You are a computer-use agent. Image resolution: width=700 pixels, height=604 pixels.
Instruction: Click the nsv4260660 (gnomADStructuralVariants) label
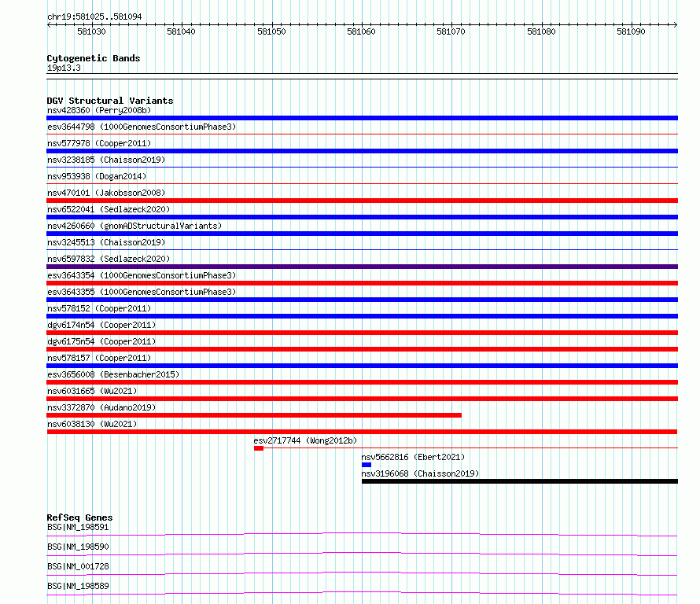click(x=134, y=226)
